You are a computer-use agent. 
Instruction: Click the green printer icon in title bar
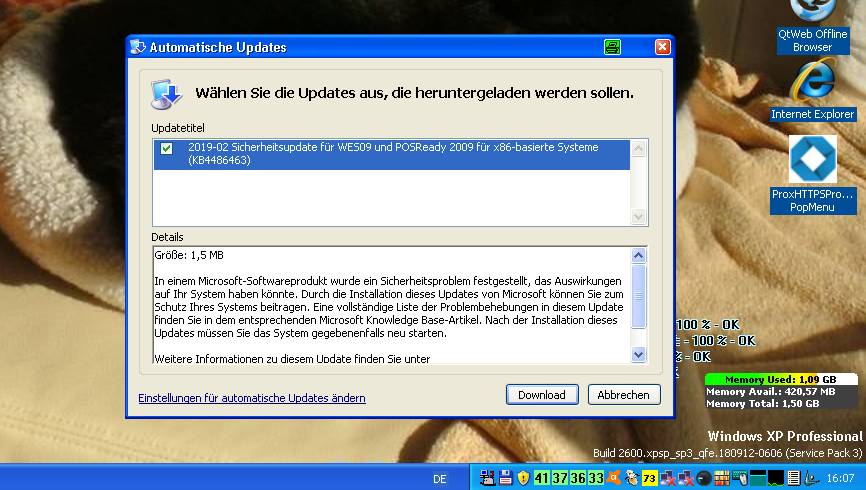point(612,47)
